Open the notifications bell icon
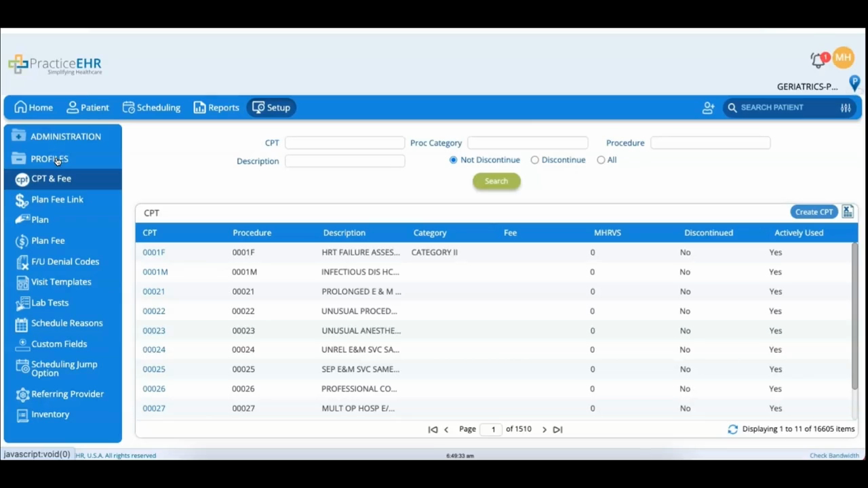This screenshot has width=868, height=488. [x=819, y=60]
